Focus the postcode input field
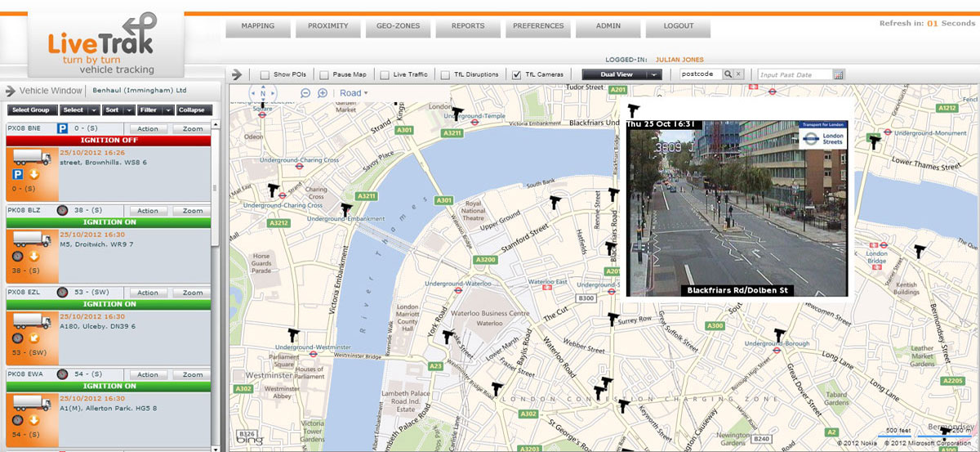 pos(701,74)
